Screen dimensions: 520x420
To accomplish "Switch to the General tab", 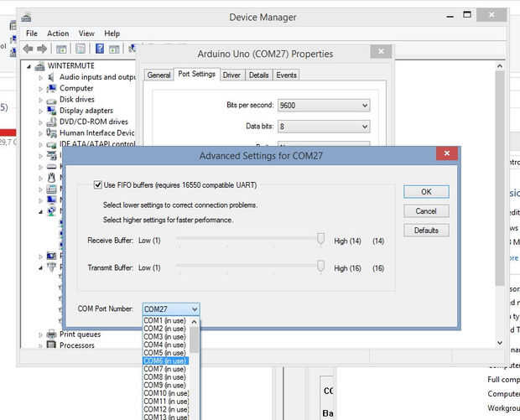I will [159, 75].
